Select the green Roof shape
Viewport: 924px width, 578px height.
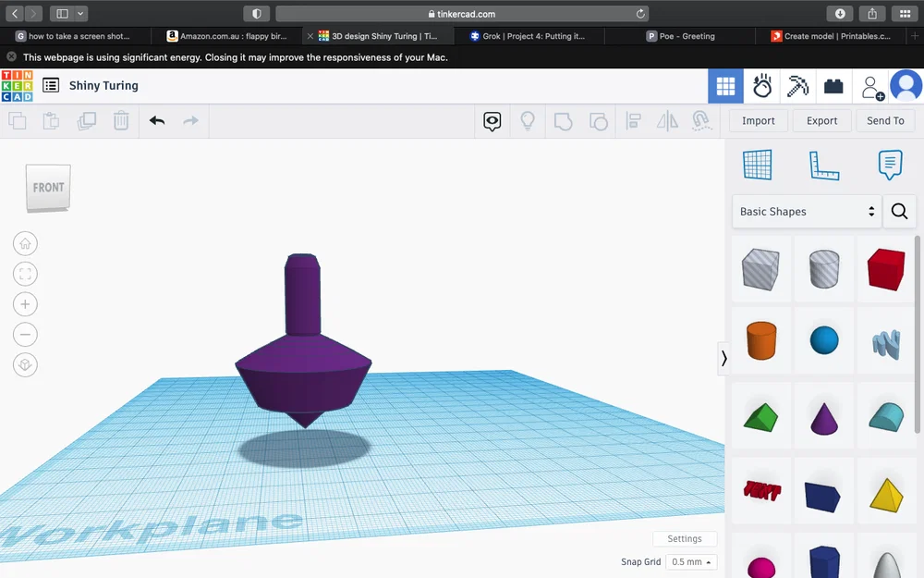[760, 417]
